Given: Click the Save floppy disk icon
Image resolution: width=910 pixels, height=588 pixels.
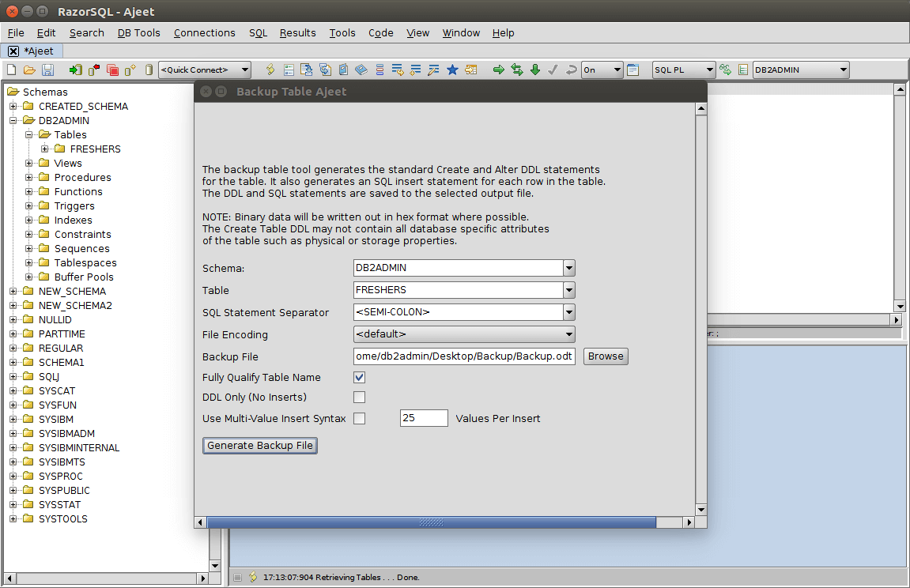Looking at the screenshot, I should click(47, 70).
